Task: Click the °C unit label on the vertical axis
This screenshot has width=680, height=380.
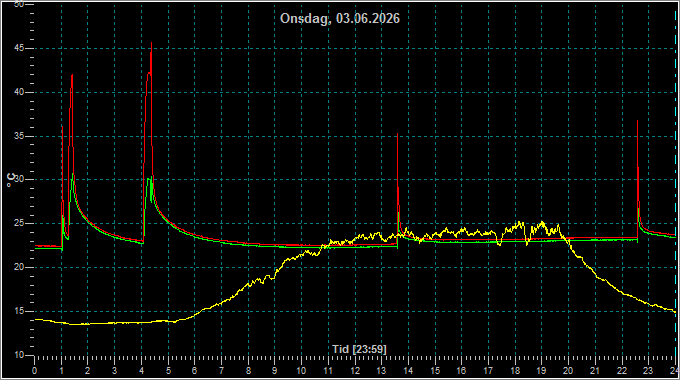Action: 12,180
